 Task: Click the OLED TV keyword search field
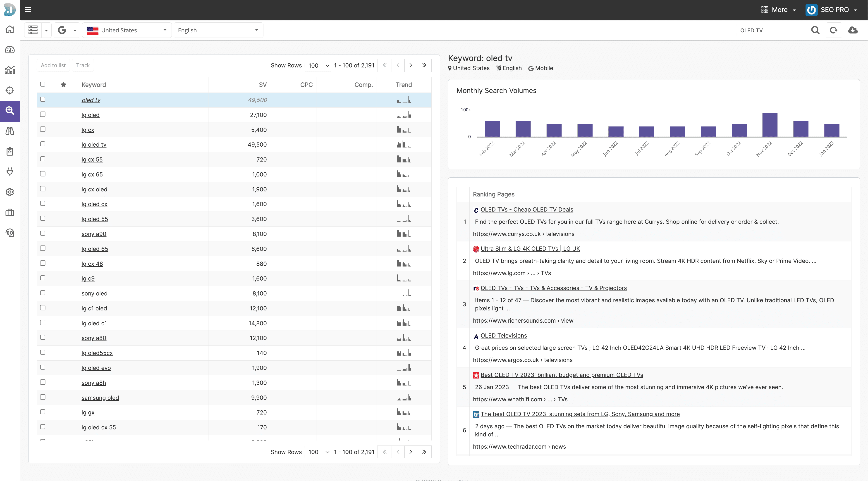[x=772, y=30]
